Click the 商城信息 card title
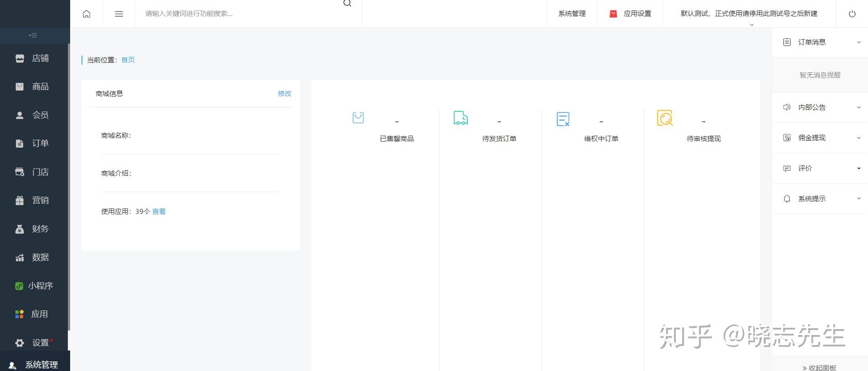This screenshot has width=868, height=371. coord(109,93)
